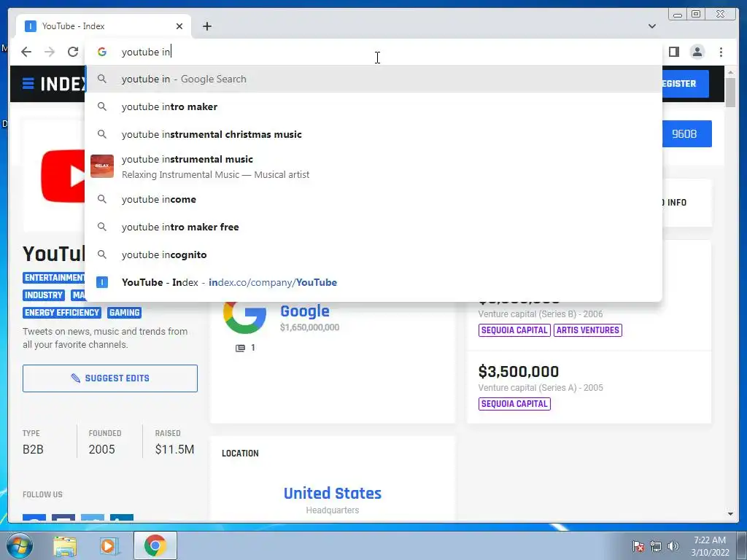Image resolution: width=747 pixels, height=560 pixels.
Task: Open Windows Media Player from taskbar
Action: pyautogui.click(x=109, y=545)
